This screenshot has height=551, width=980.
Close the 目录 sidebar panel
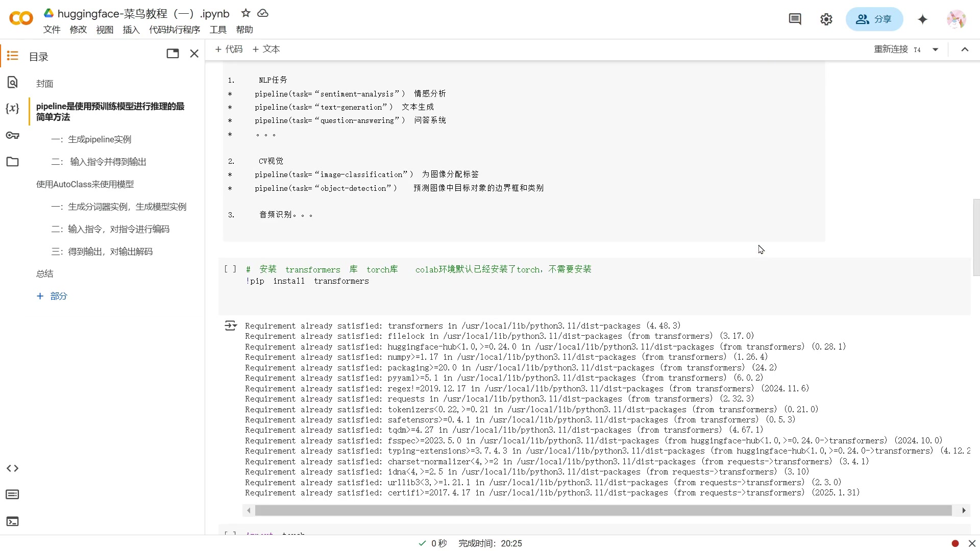194,54
